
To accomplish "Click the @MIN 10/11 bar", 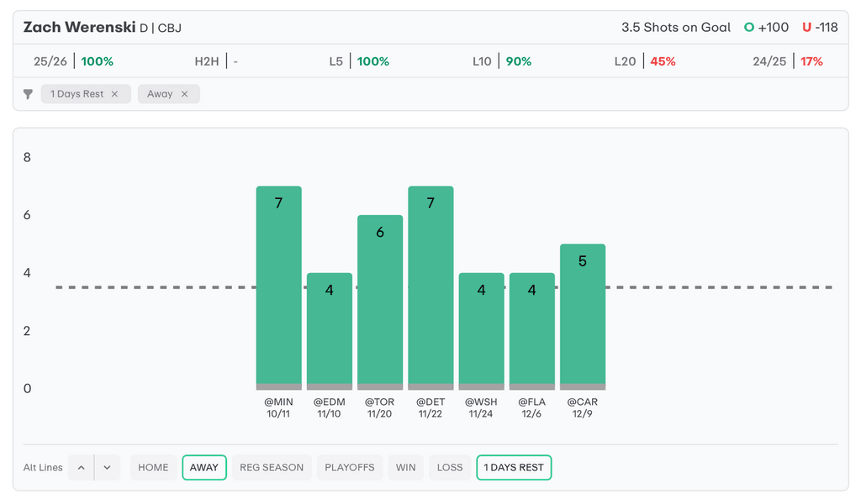I will 278,286.
